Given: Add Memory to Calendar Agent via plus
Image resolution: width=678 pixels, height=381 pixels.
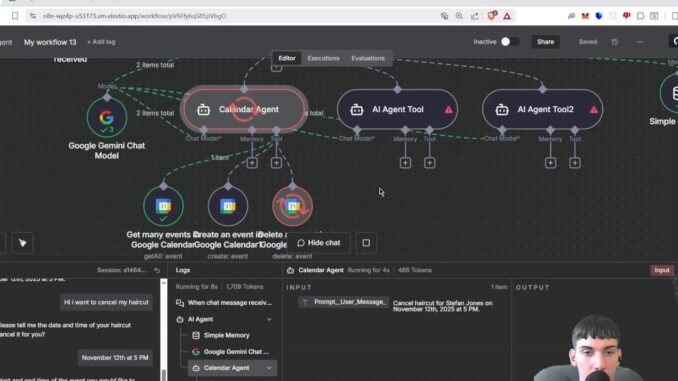Looking at the screenshot, I should [252, 163].
